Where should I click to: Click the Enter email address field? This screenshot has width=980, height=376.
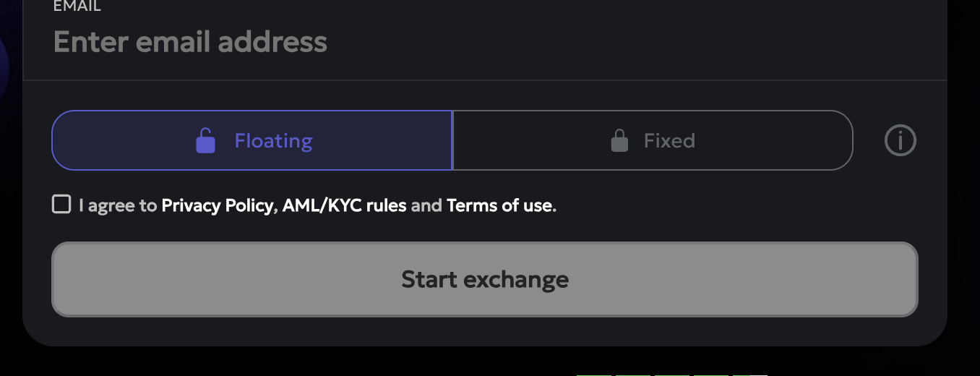[x=289, y=42]
